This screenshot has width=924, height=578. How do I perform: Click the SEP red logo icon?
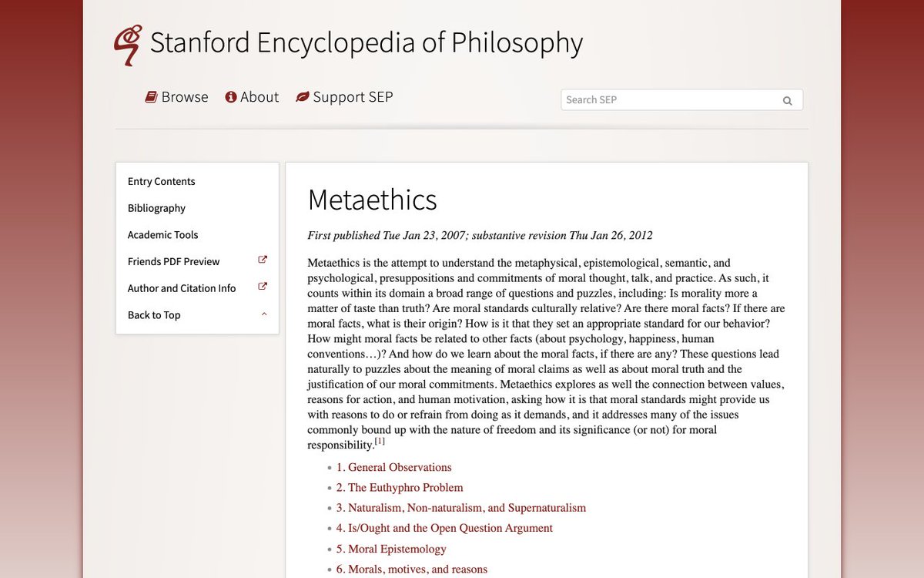coord(128,45)
